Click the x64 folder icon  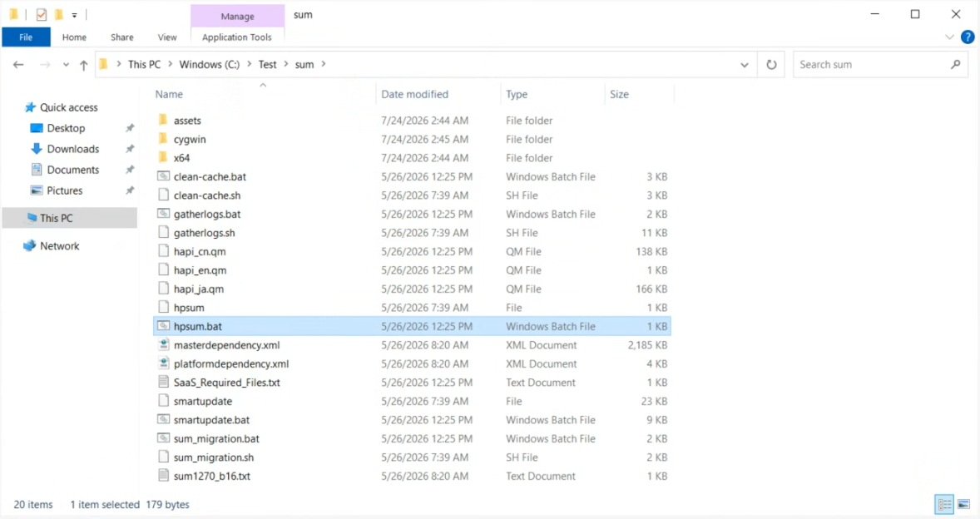point(163,157)
